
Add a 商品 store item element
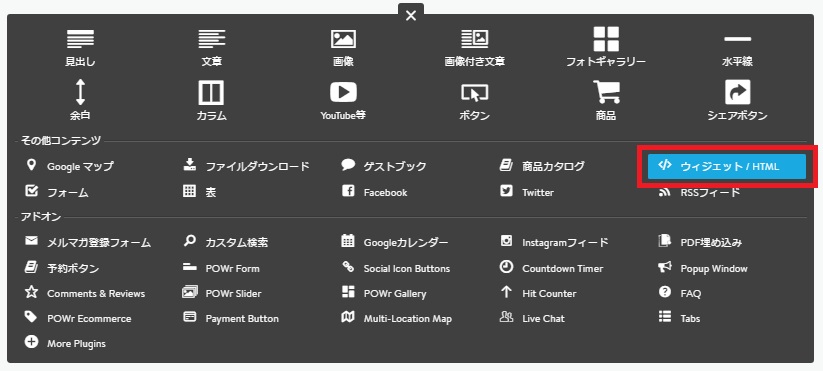606,100
